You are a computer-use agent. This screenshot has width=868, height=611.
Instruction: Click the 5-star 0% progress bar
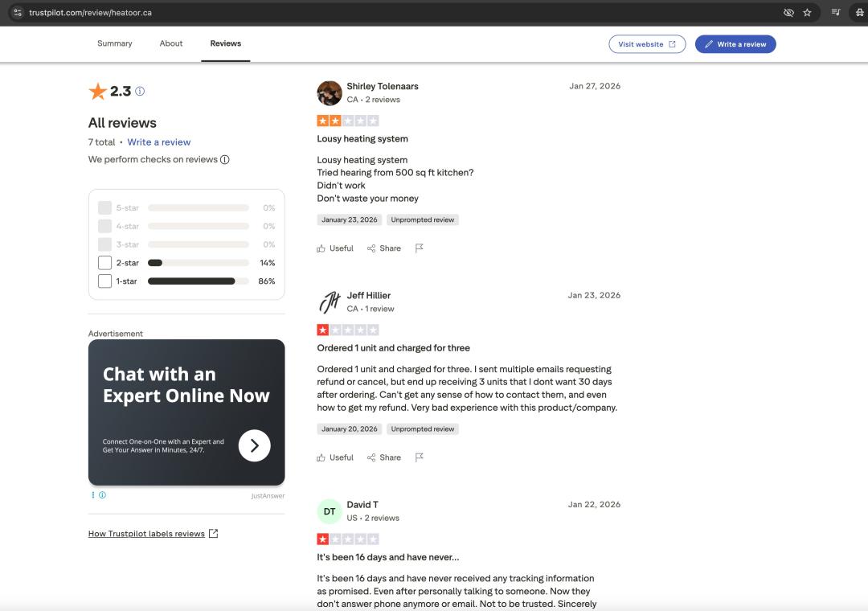[199, 207]
